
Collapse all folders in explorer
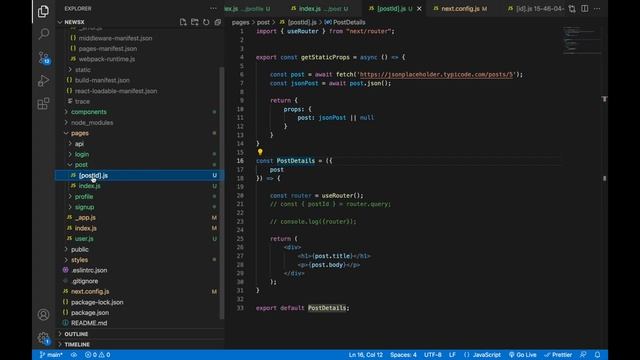pos(218,22)
